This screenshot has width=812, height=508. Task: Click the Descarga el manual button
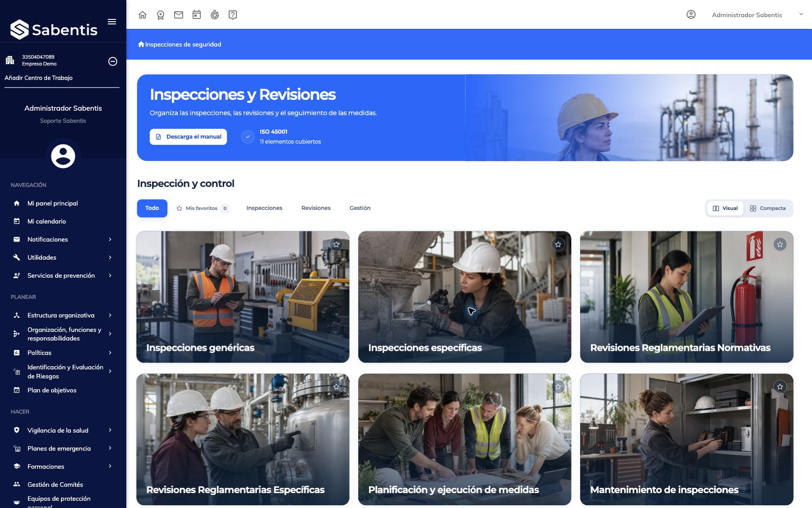[x=189, y=137]
